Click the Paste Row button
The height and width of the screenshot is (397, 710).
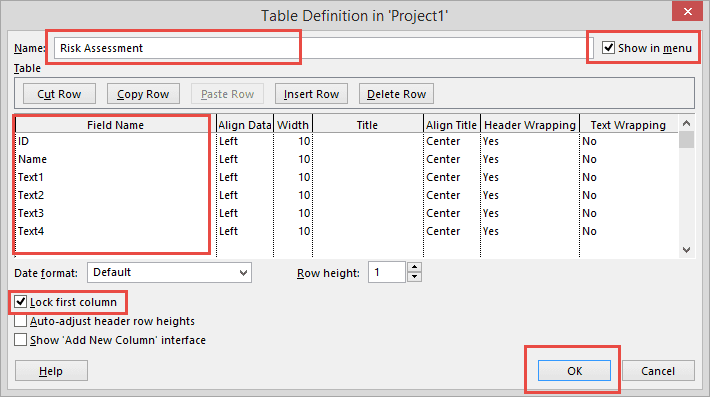pyautogui.click(x=227, y=94)
